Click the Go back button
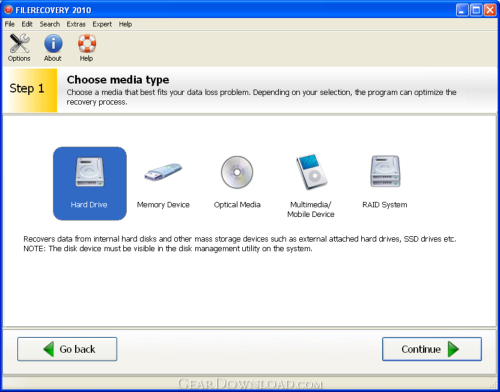 click(x=67, y=349)
